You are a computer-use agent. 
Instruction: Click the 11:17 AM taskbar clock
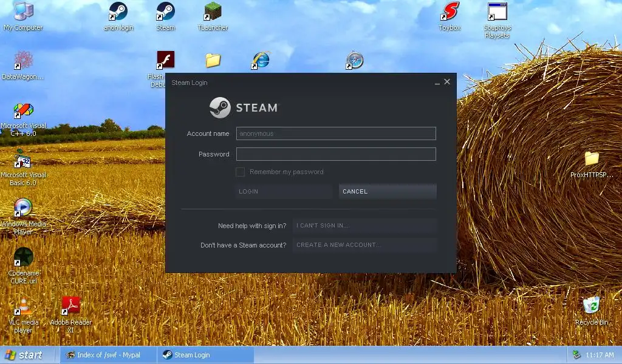pyautogui.click(x=600, y=355)
